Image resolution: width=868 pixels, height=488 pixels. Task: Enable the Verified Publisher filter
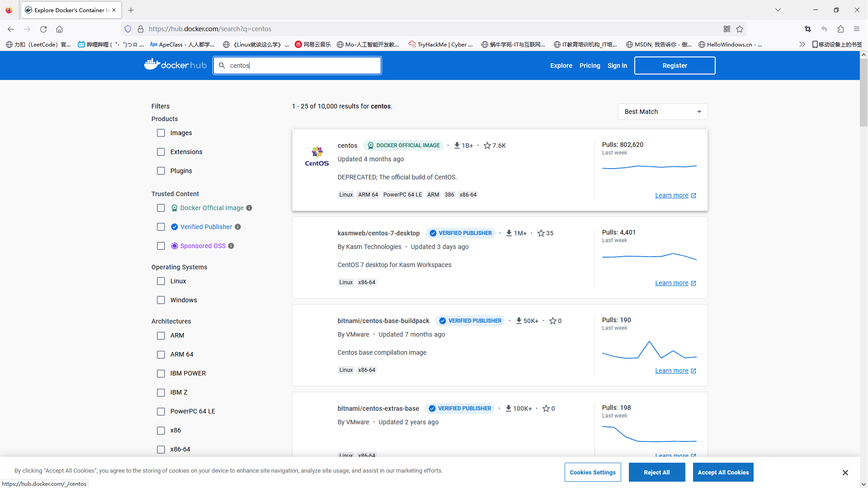tap(161, 227)
